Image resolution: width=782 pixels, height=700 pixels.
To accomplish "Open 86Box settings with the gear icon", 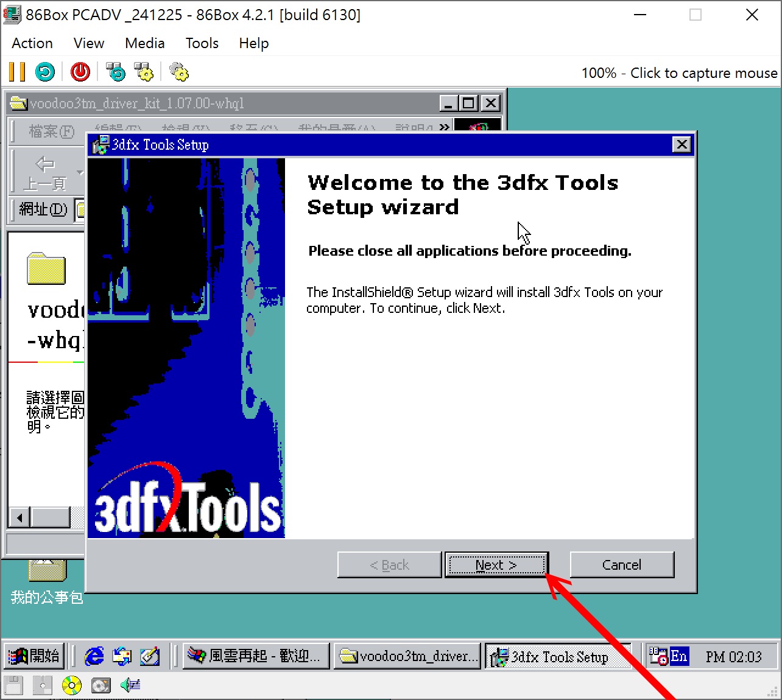I will pyautogui.click(x=179, y=72).
